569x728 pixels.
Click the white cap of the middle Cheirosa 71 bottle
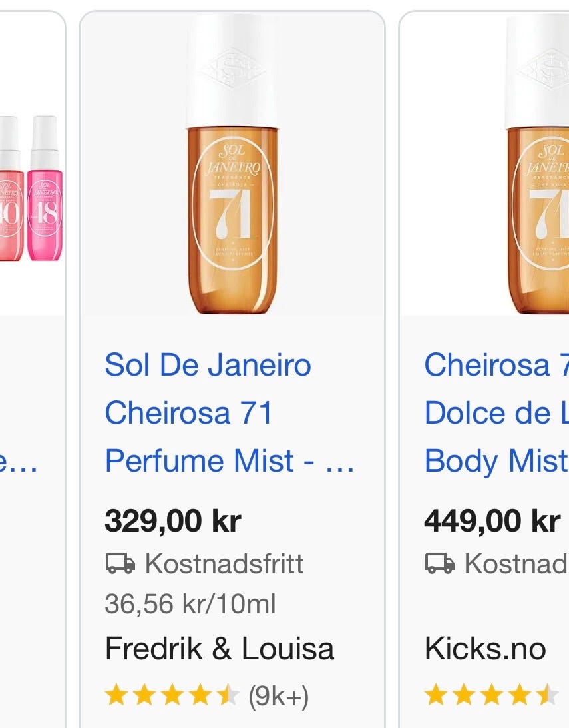pos(232,71)
